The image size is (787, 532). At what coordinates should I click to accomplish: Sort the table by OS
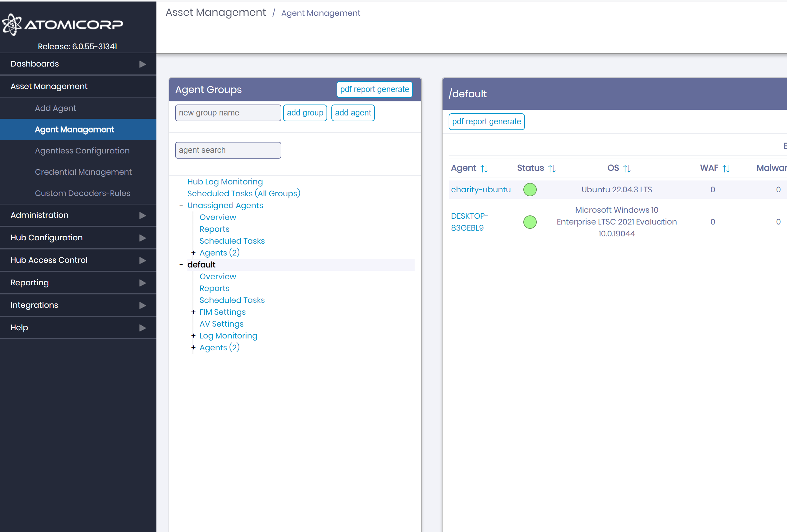pyautogui.click(x=628, y=168)
